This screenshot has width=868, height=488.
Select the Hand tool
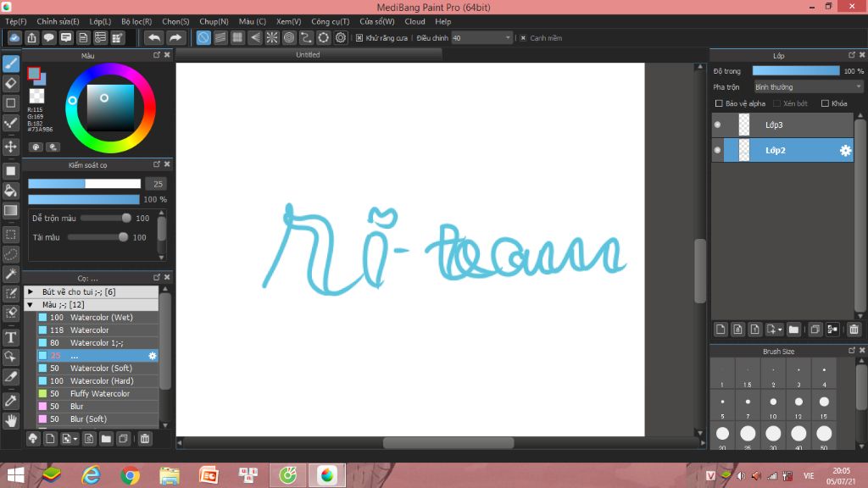click(x=11, y=420)
